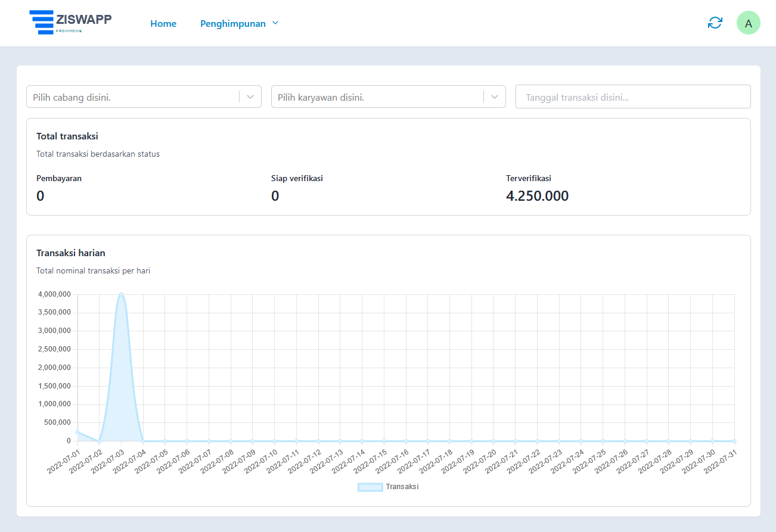Click the Transaksi legend label
The height and width of the screenshot is (532, 776).
coord(402,487)
